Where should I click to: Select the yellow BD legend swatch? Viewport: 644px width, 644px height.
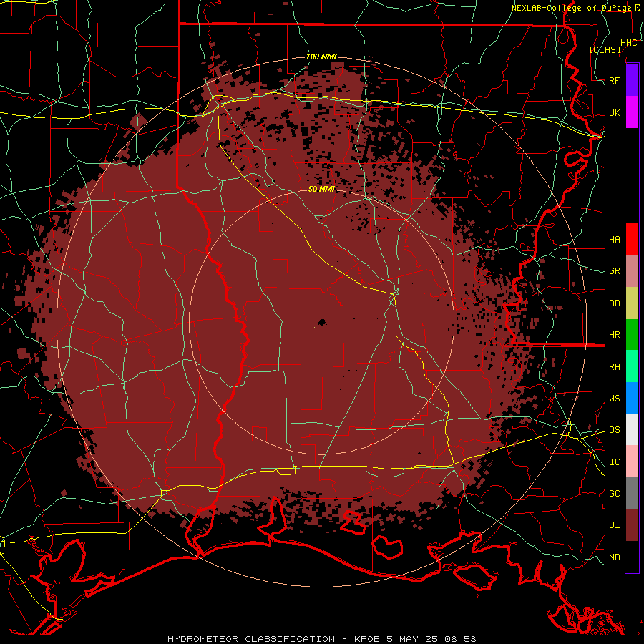tap(632, 303)
